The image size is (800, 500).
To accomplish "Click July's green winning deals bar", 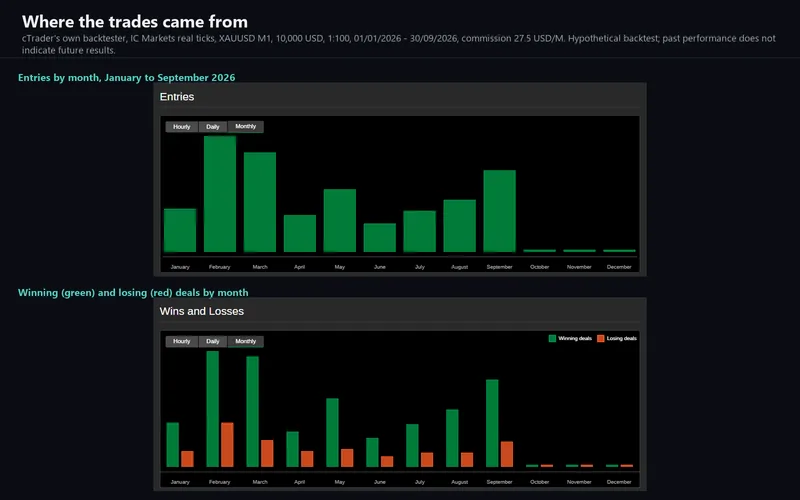I will (x=412, y=445).
